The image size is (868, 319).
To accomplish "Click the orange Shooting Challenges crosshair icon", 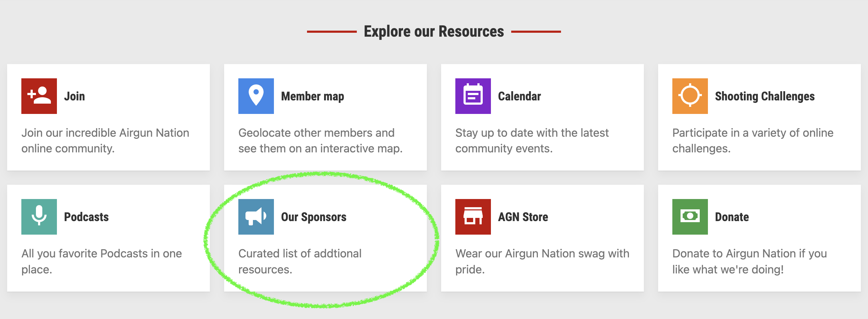I will click(690, 96).
